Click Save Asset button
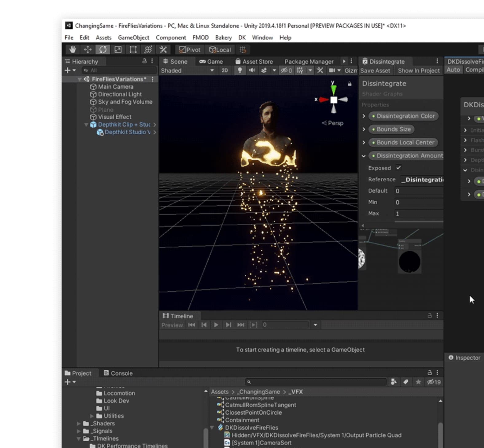 click(x=375, y=70)
